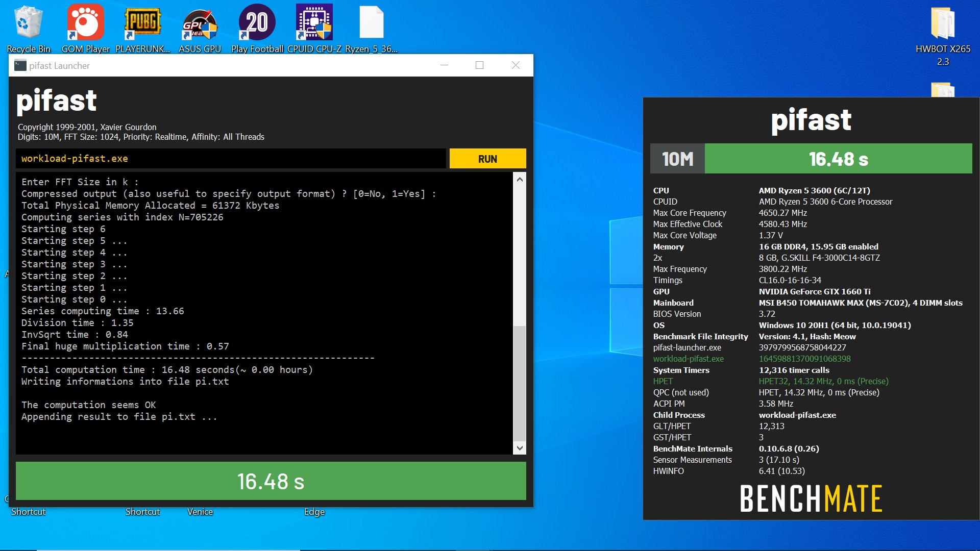Viewport: 980px width, 551px height.
Task: Click the MSI B450 TOMAHAWK MAX mainboard value
Action: (x=860, y=303)
